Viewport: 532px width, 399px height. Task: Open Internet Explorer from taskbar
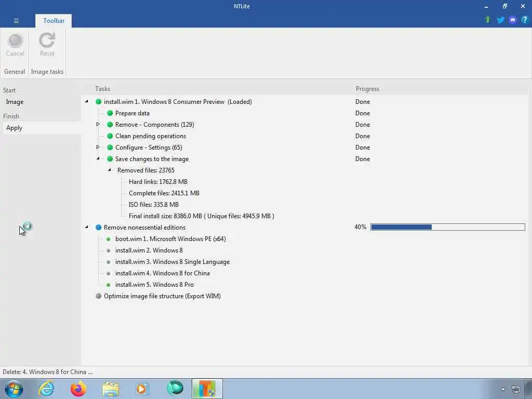pos(46,389)
